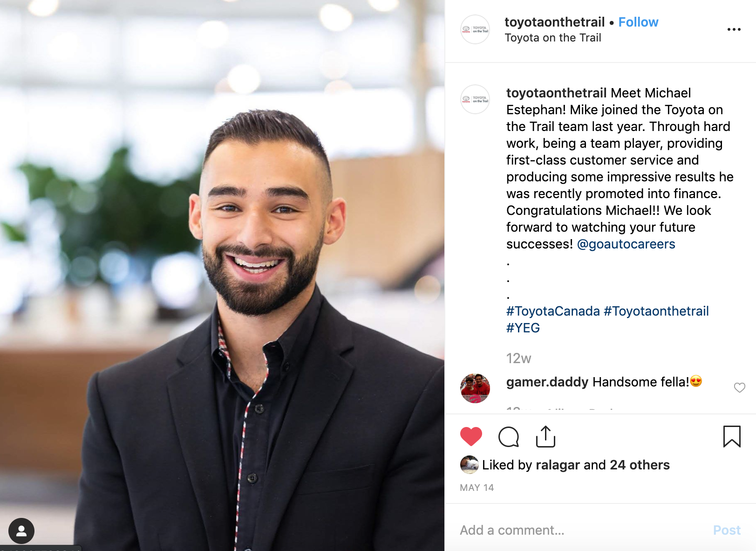View the gamer.daddy profile picture
Viewport: 756px width, 551px height.
click(x=475, y=388)
